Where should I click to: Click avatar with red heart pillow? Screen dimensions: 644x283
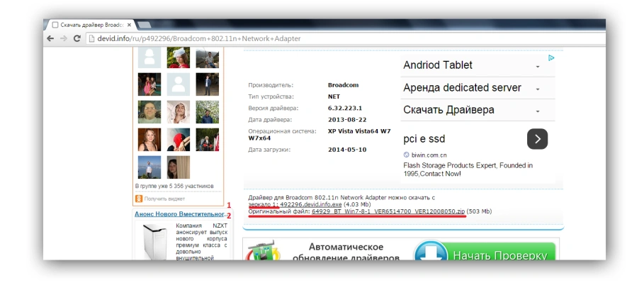click(x=179, y=140)
